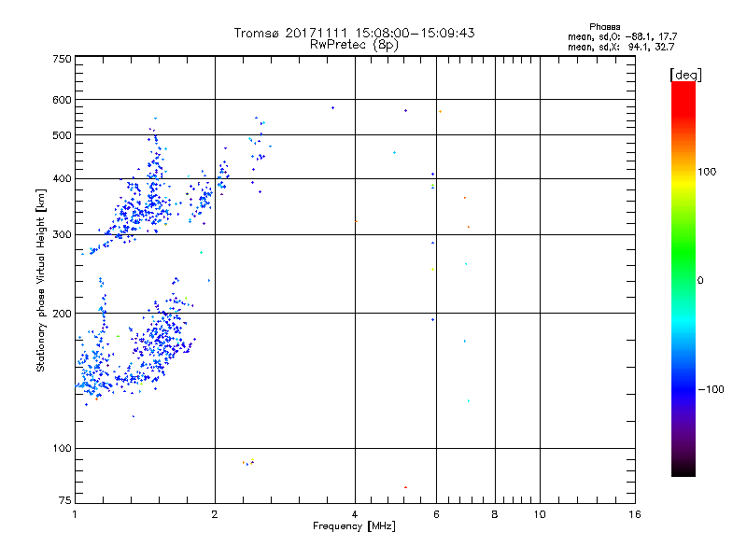Pick the black bottom end of colorbar
Viewport: 747px width, 560px height.
(x=683, y=472)
